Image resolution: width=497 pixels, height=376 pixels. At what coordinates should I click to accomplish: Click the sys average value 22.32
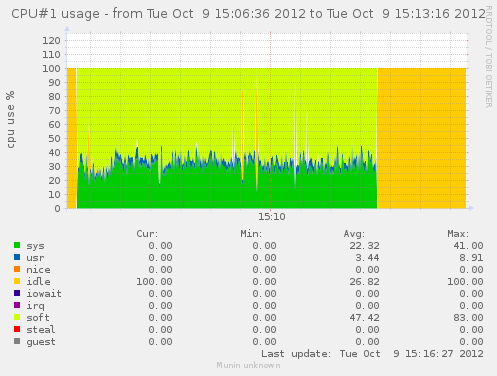pyautogui.click(x=364, y=246)
